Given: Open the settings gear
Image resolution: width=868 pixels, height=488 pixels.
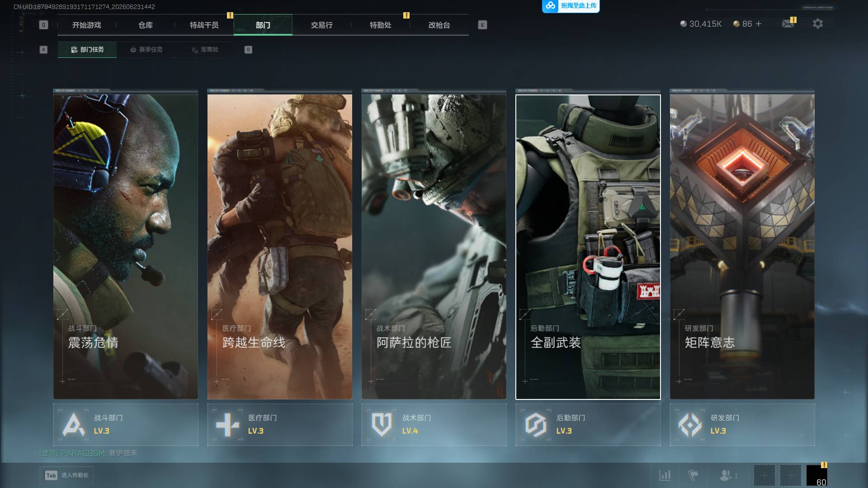Looking at the screenshot, I should click(x=818, y=23).
